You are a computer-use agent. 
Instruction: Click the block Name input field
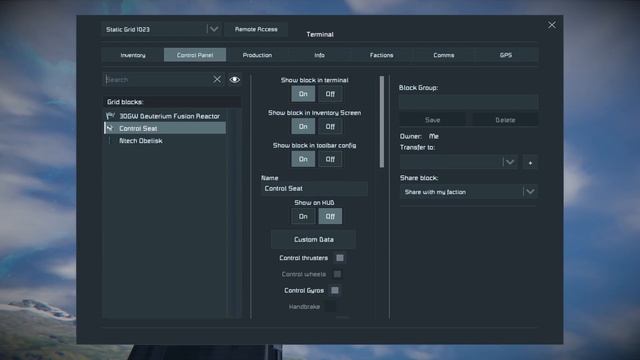pyautogui.click(x=314, y=189)
